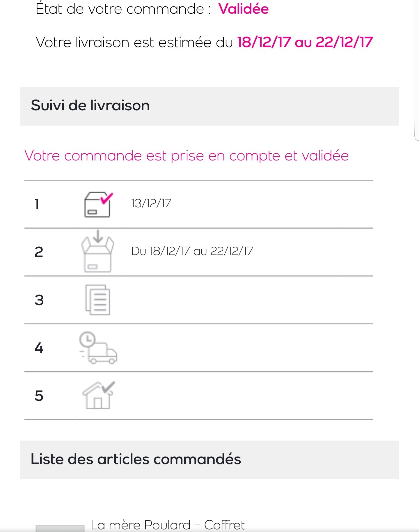Select step number 4 in tracking
The width and height of the screenshot is (419, 532).
tap(39, 348)
